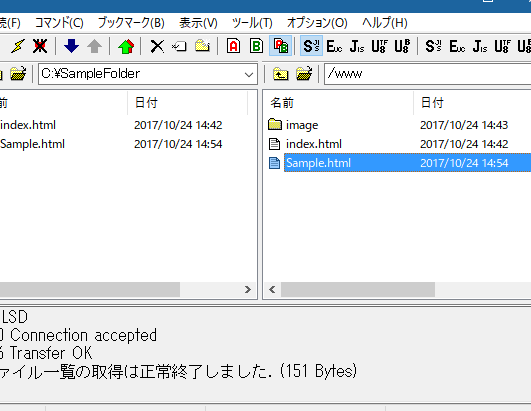Sort remote pane by 日付 column header
531x411 pixels.
pyautogui.click(x=472, y=102)
